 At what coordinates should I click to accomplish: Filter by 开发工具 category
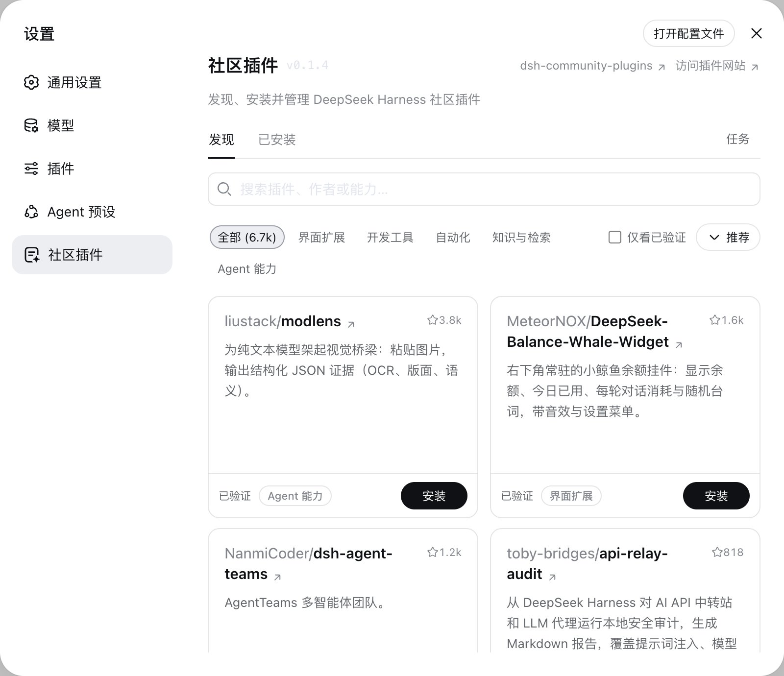[390, 238]
